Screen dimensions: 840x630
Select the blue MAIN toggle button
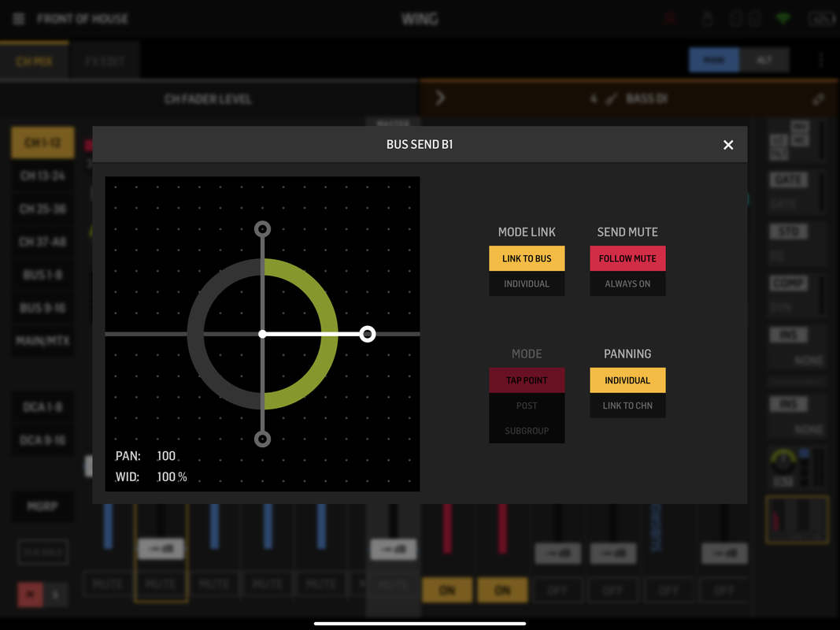(x=714, y=60)
